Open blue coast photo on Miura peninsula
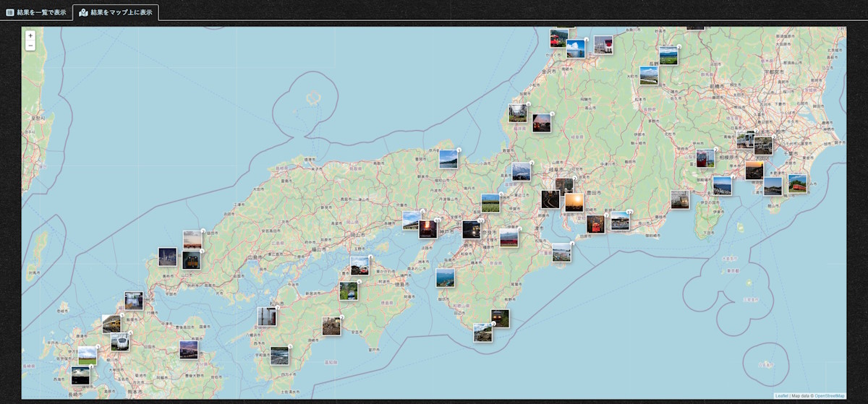 [773, 186]
